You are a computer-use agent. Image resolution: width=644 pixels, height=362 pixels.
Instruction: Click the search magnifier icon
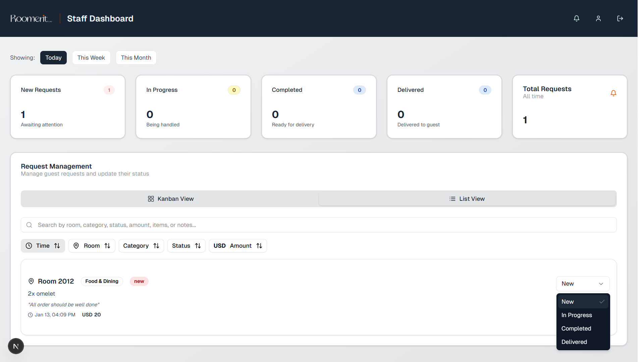29,225
